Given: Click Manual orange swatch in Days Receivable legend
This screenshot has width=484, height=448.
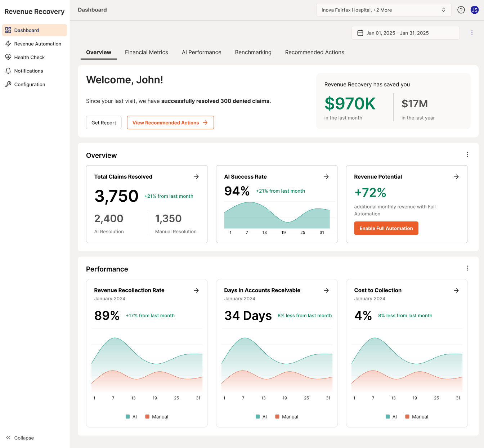Looking at the screenshot, I should [x=277, y=417].
